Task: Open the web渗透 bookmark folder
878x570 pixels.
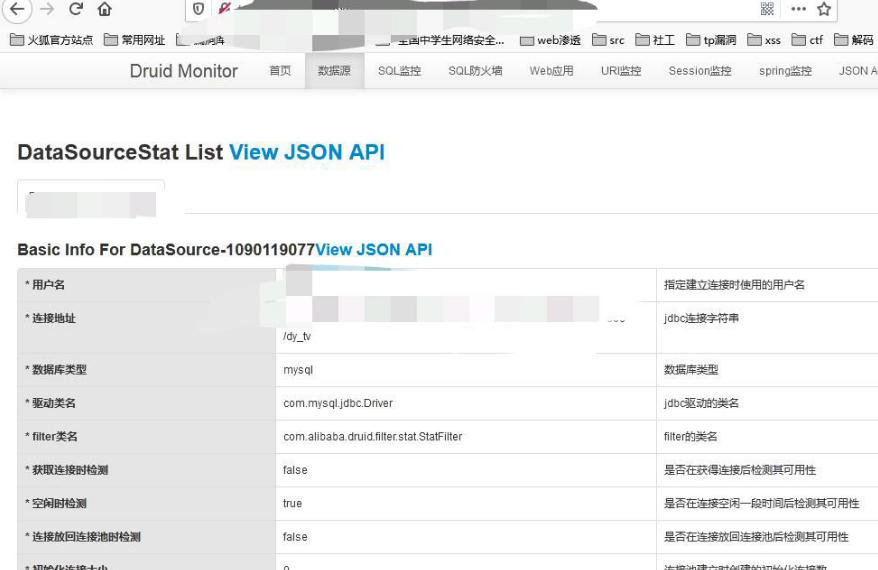Action: 550,40
